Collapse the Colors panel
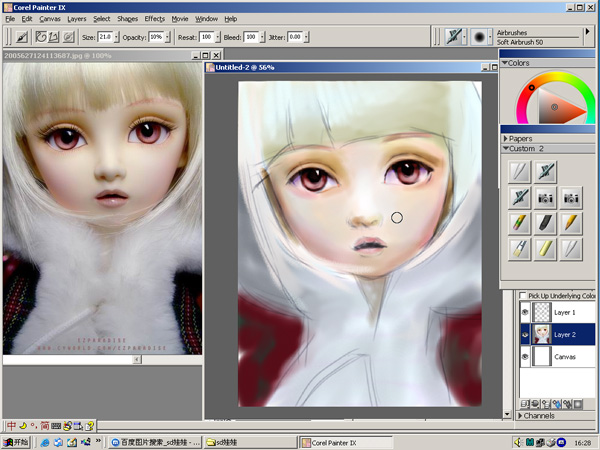600x450 pixels. click(505, 63)
